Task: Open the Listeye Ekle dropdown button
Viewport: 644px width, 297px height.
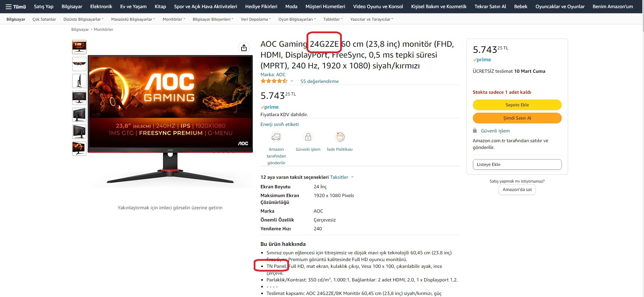Action: [x=517, y=164]
